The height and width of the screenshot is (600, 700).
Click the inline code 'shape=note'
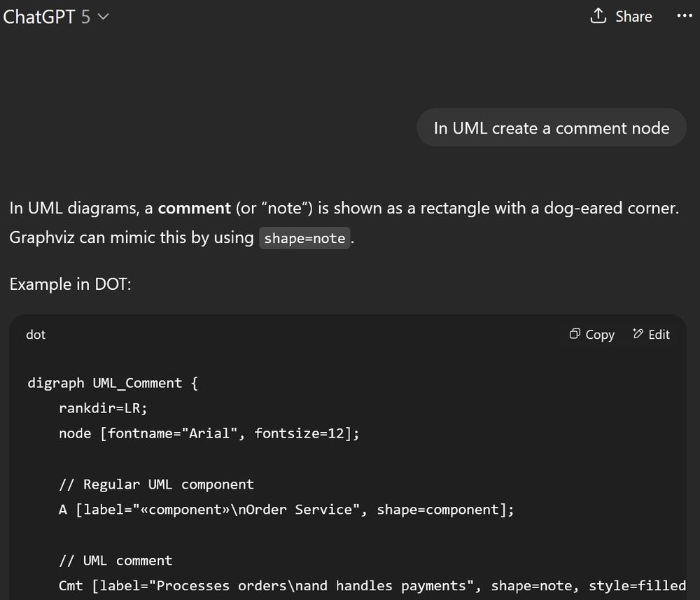[x=304, y=239]
